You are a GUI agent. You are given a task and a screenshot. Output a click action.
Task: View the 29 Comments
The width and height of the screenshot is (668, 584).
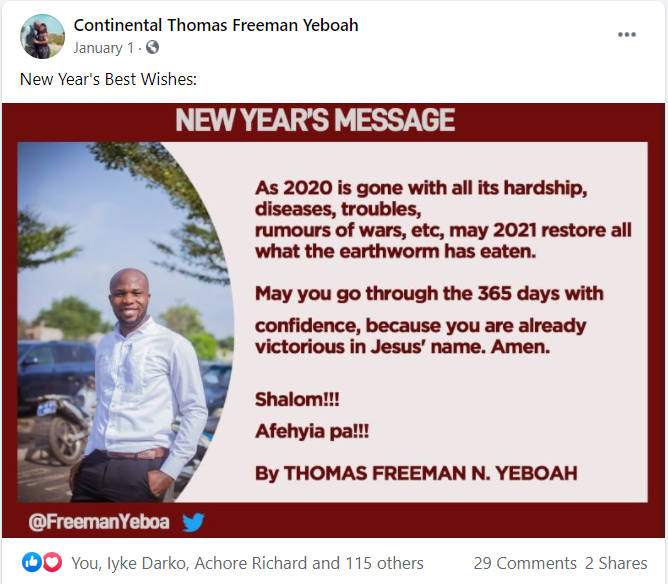pos(525,563)
